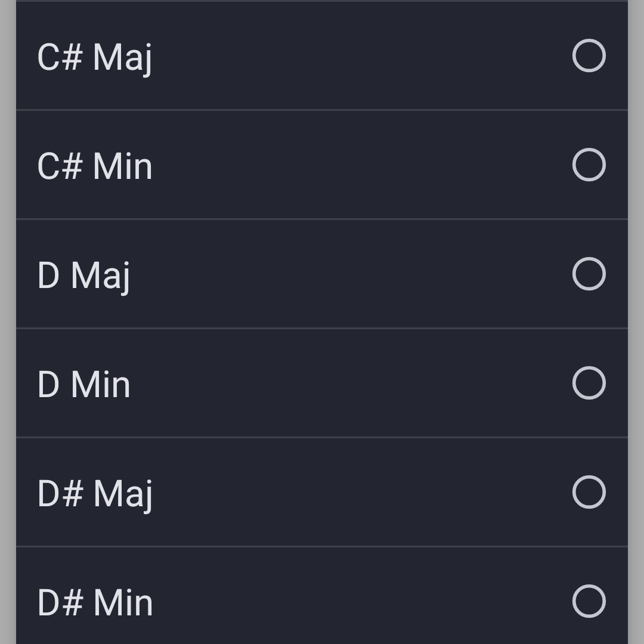644x644 pixels.
Task: Choose the D Maj radio circle
Action: 589,274
